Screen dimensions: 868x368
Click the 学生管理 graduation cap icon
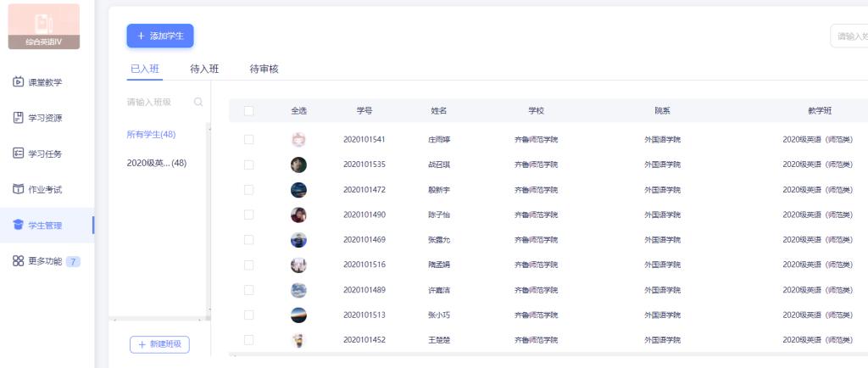coord(19,225)
